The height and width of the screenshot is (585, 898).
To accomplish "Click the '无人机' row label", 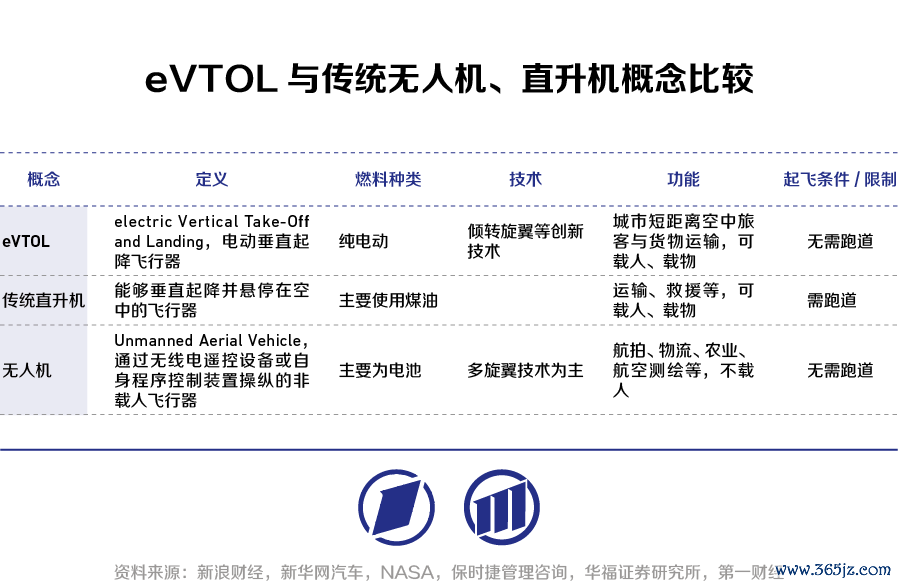I will [x=26, y=370].
